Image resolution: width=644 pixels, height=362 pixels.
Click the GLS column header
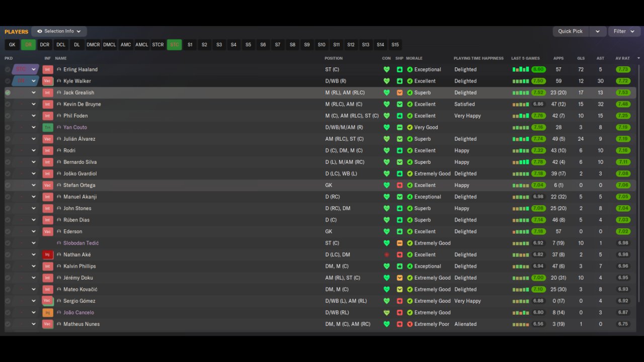581,58
